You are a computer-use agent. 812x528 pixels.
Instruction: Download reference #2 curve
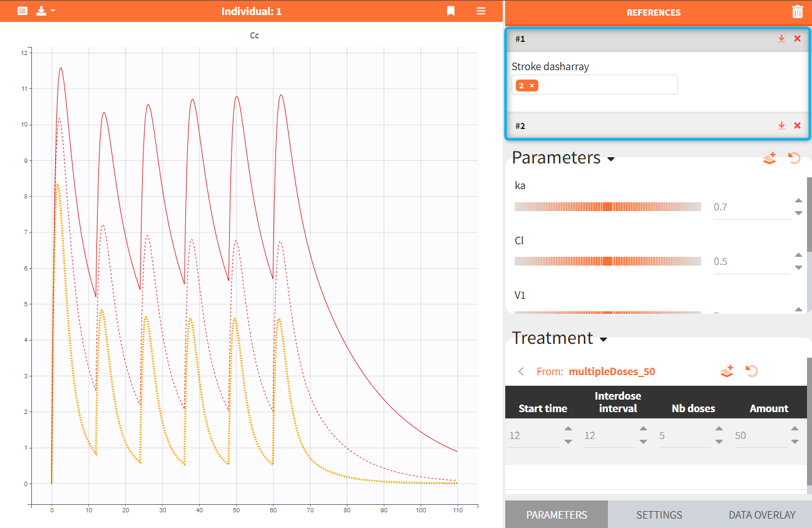[x=781, y=126]
